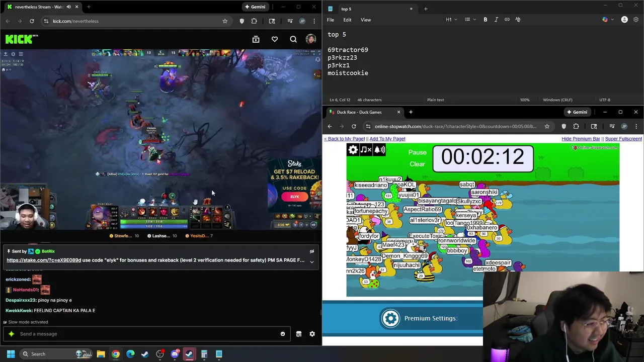The height and width of the screenshot is (362, 644).
Task: Expand the H1 heading dropdown
Action: tap(451, 20)
